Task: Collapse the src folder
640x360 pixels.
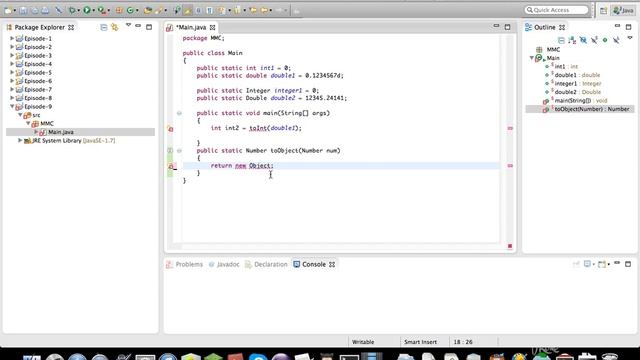Action: (x=20, y=115)
